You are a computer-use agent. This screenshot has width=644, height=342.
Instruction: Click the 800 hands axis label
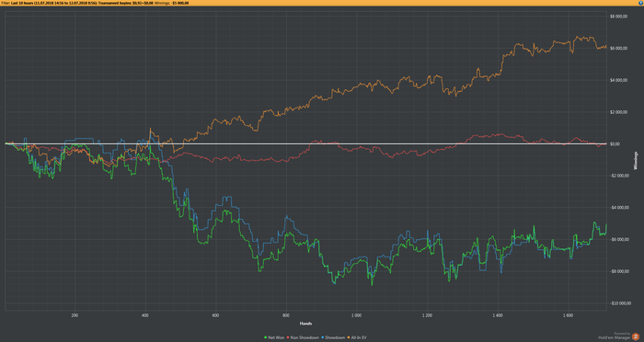[286, 315]
